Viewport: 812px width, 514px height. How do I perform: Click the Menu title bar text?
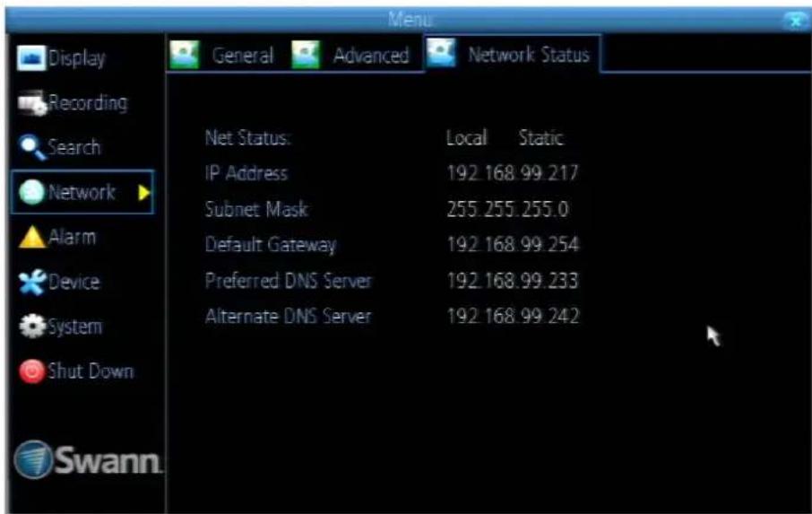click(410, 20)
